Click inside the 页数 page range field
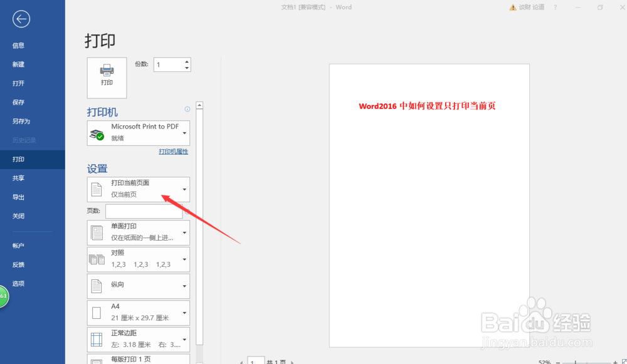Viewport: 627px width, 364px height. coord(143,211)
